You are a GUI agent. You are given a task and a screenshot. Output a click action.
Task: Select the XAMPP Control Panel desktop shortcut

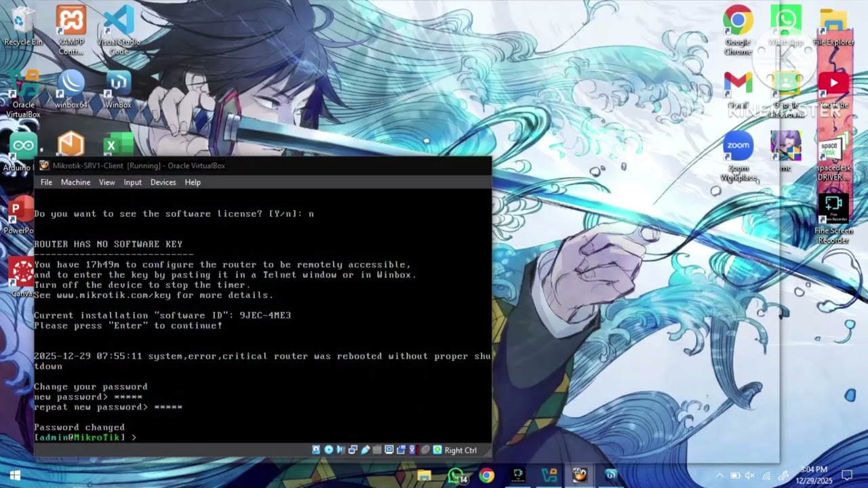(x=71, y=30)
